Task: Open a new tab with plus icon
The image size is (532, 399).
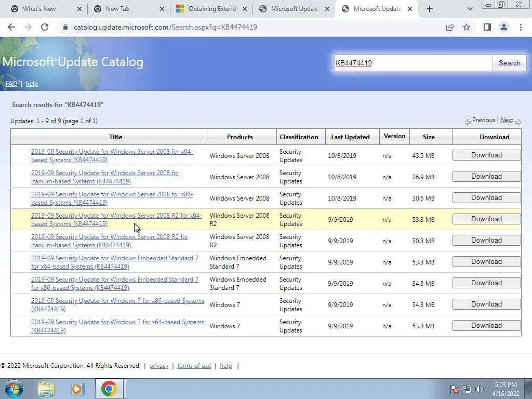Action: (430, 9)
